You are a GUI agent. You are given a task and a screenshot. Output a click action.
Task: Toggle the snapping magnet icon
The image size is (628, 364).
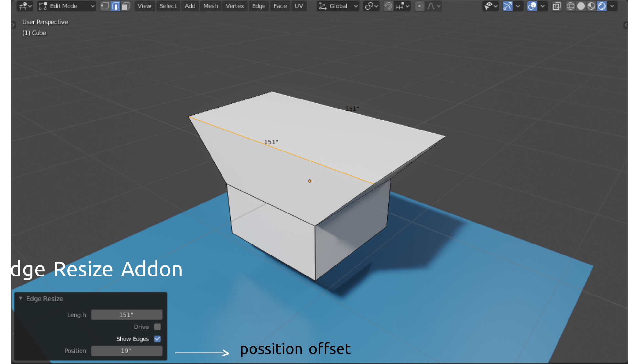[388, 6]
